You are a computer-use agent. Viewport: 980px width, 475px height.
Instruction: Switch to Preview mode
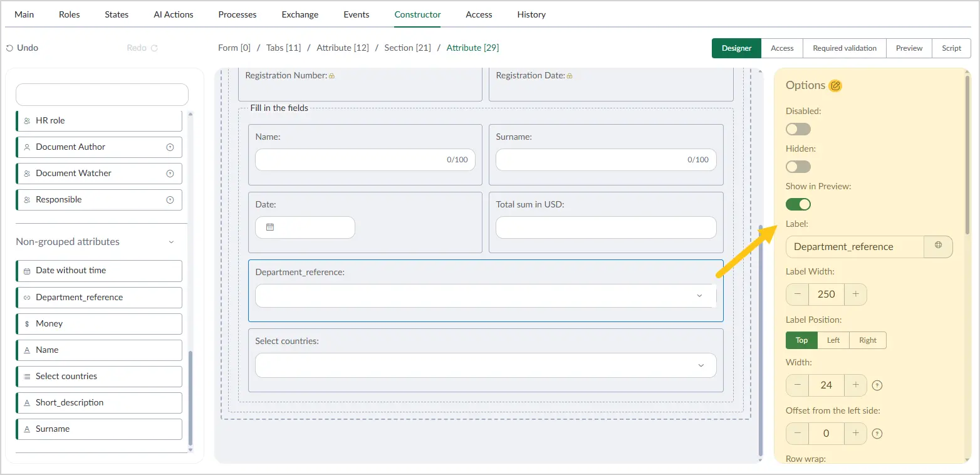(x=909, y=48)
